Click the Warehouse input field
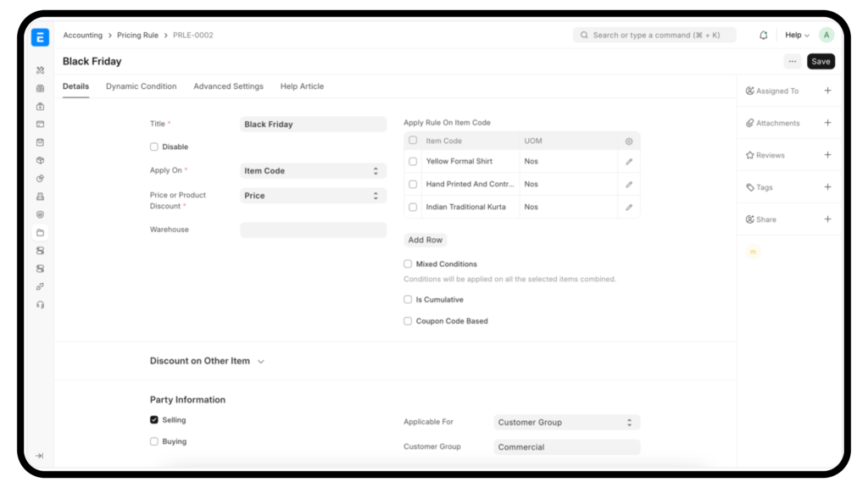The image size is (868, 488). (313, 230)
